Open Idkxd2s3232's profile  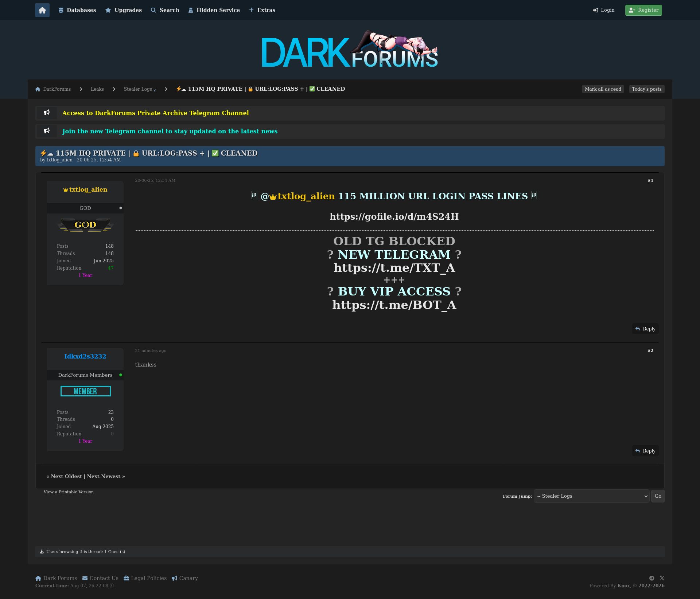(85, 356)
